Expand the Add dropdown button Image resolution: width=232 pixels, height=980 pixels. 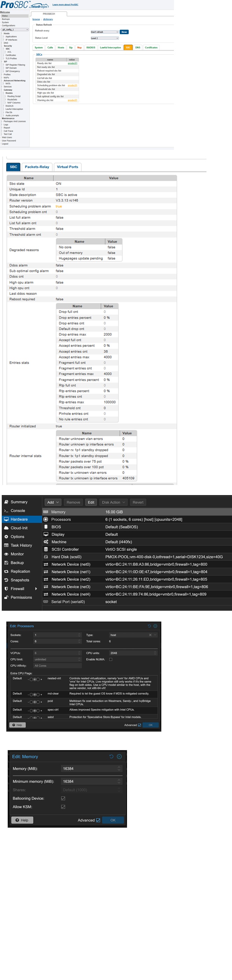53,502
